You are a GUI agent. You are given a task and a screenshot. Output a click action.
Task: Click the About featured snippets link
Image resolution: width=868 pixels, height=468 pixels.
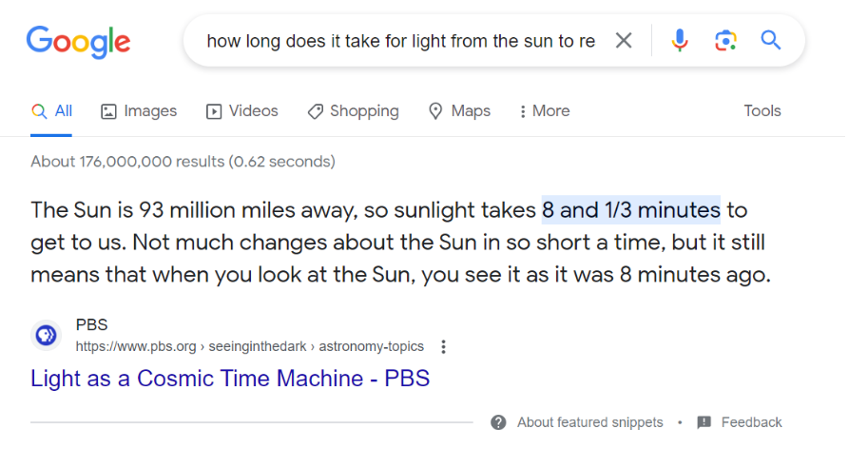pos(589,422)
